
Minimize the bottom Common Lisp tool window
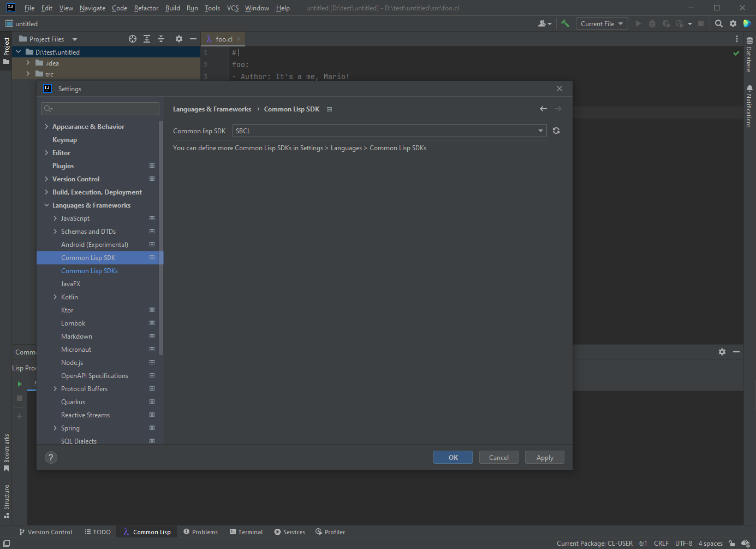pyautogui.click(x=736, y=352)
